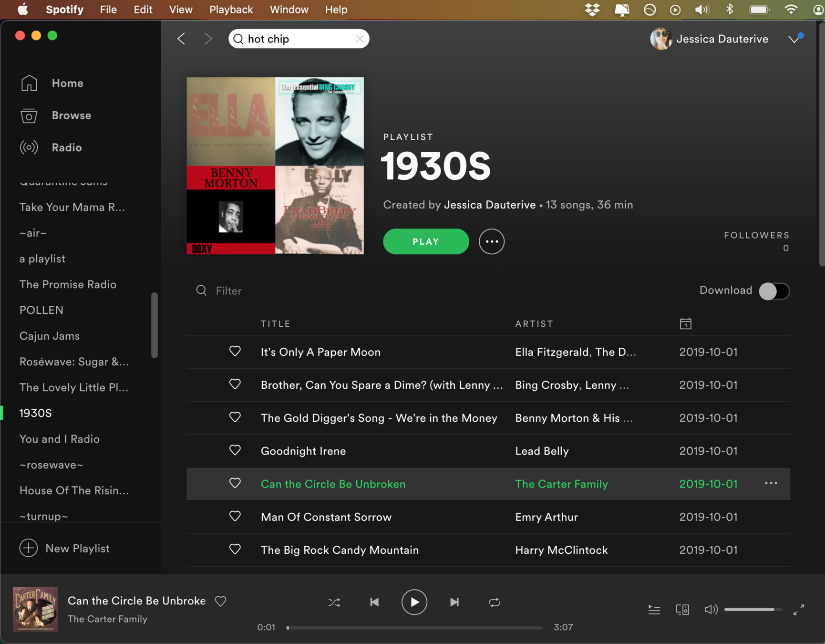Screen dimensions: 825x644
Task: Open the Created by Jessica Dauterive link
Action: (x=490, y=205)
